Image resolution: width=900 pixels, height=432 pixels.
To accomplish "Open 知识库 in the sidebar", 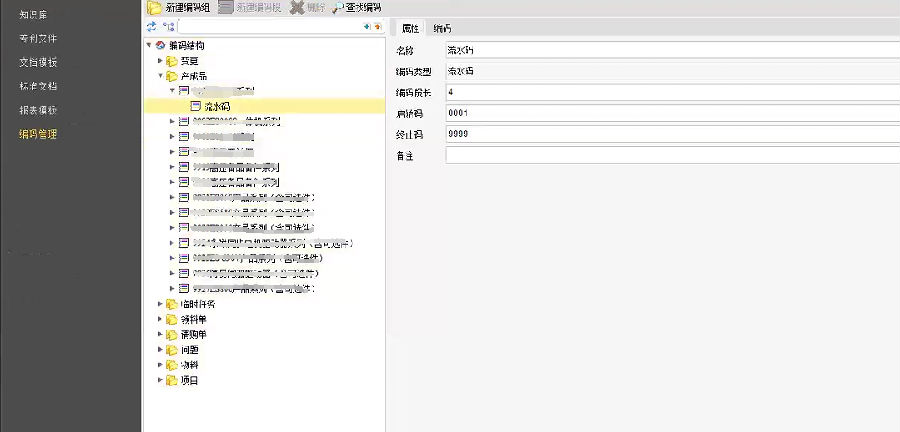I will [x=33, y=14].
